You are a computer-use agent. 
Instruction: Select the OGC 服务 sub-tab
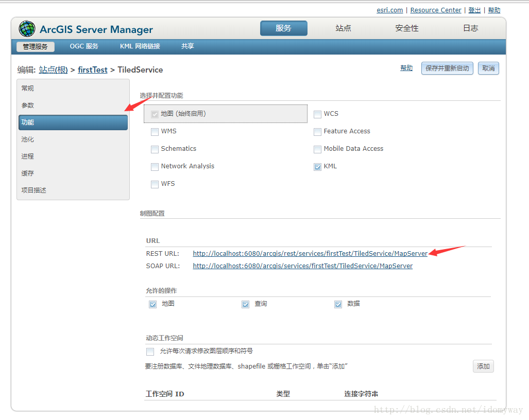[x=84, y=46]
